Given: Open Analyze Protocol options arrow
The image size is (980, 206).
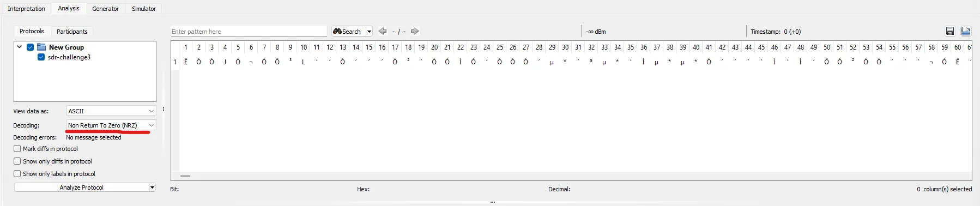Looking at the screenshot, I should pyautogui.click(x=152, y=187).
